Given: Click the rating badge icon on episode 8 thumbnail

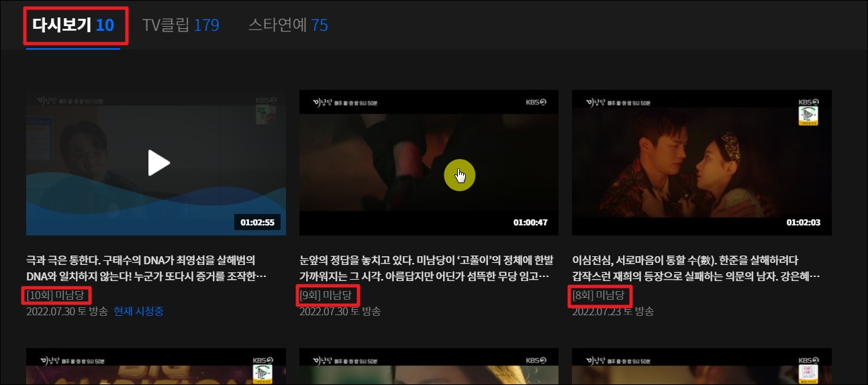Looking at the screenshot, I should [x=810, y=117].
